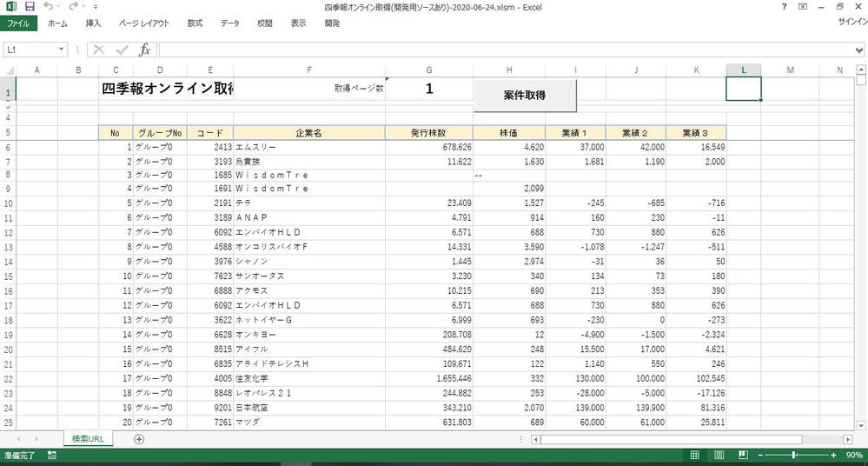This screenshot has width=868, height=466.
Task: Add a new sheet with plus icon
Action: [x=139, y=439]
